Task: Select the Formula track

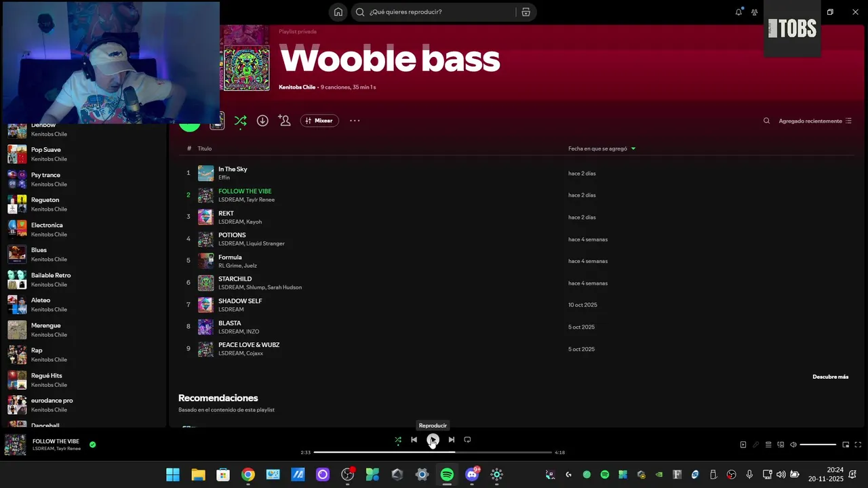Action: click(515, 261)
